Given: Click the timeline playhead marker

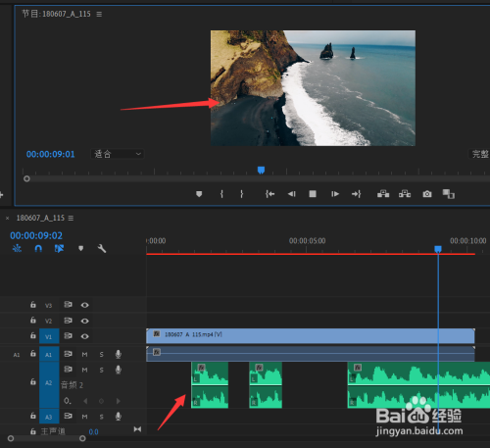Looking at the screenshot, I should tap(438, 249).
